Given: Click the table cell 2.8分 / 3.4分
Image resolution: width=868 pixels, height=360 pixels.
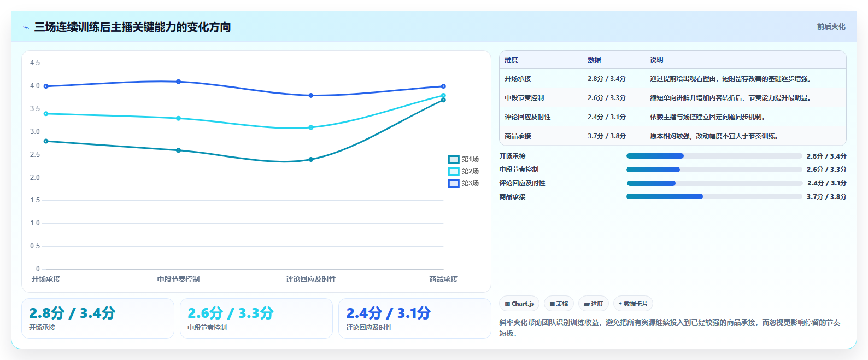Looking at the screenshot, I should pyautogui.click(x=607, y=79).
